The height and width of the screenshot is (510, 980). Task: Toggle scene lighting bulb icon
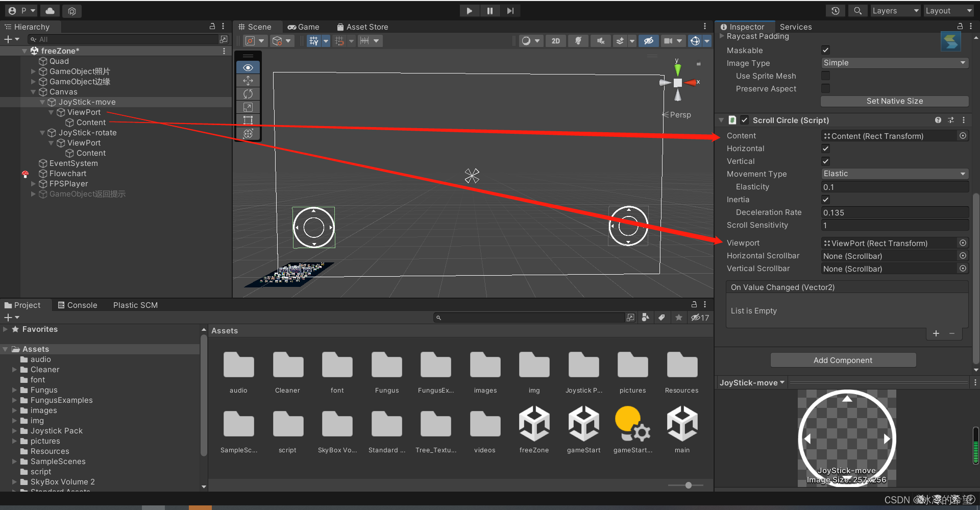coord(578,41)
